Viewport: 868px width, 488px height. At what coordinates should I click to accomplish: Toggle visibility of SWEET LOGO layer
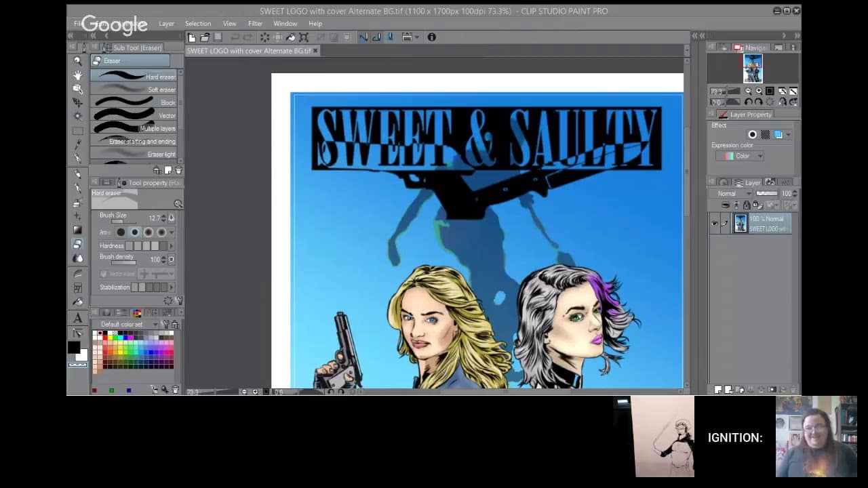pyautogui.click(x=714, y=224)
